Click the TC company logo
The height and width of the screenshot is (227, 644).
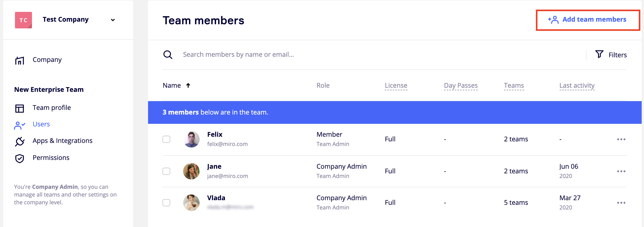click(23, 20)
